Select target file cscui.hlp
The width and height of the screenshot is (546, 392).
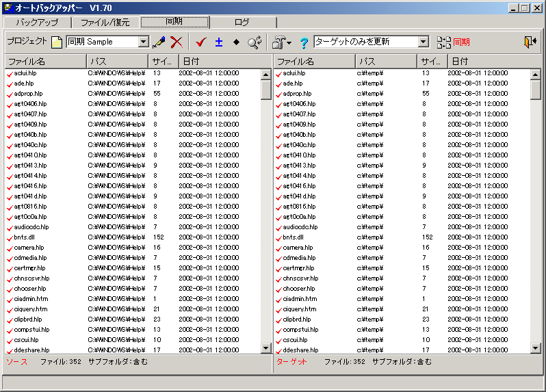tap(295, 340)
